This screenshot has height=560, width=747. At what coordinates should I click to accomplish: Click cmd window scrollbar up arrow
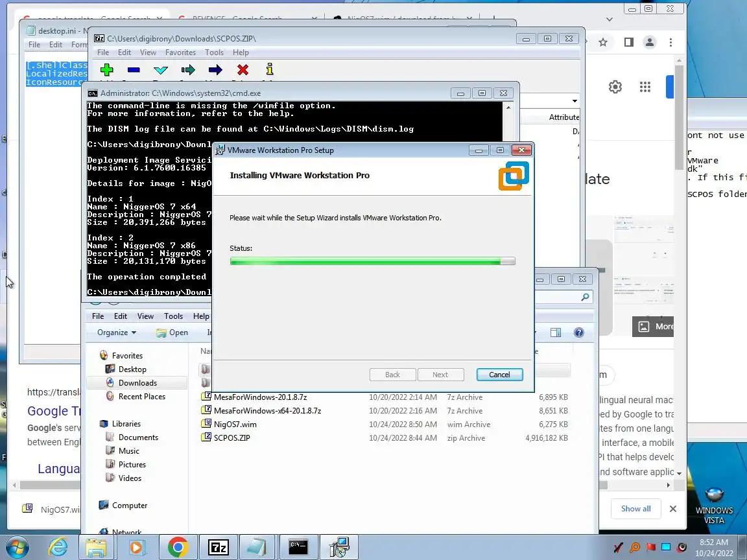coord(508,107)
